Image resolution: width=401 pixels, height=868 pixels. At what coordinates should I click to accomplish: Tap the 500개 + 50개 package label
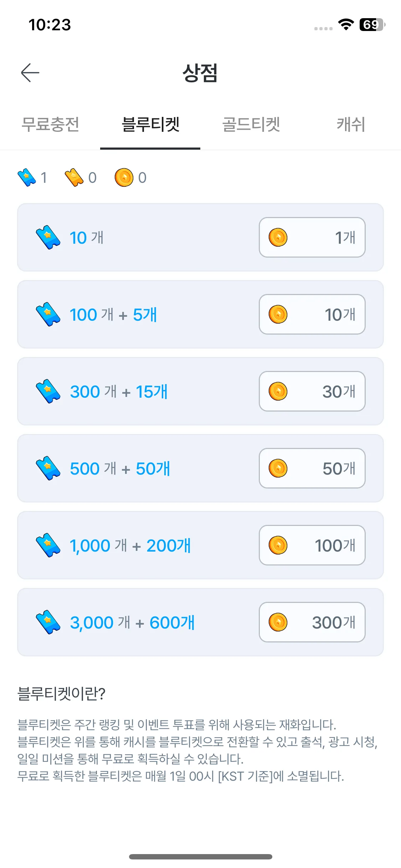click(120, 468)
